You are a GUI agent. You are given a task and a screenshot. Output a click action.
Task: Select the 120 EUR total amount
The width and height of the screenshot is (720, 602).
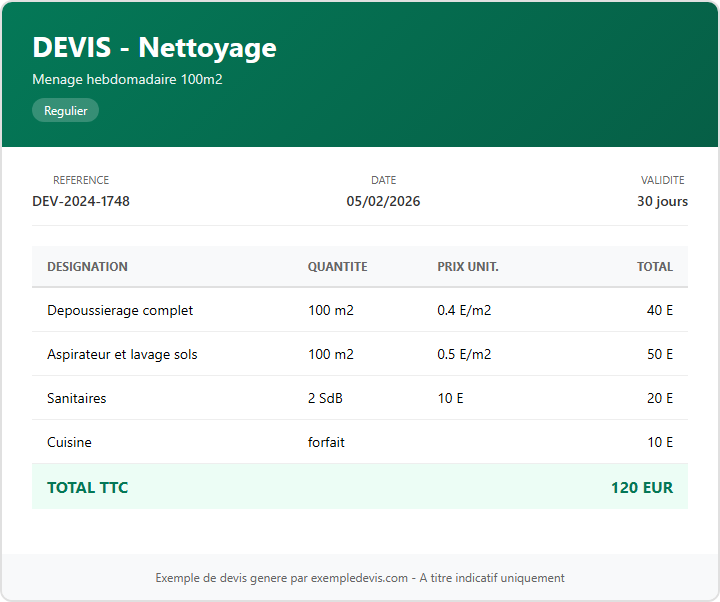pyautogui.click(x=641, y=488)
